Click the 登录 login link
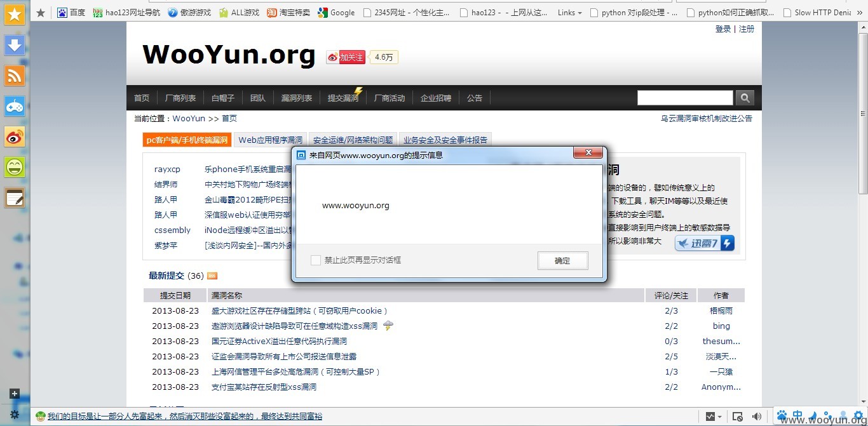Screen dimensions: 868x426 [x=723, y=29]
